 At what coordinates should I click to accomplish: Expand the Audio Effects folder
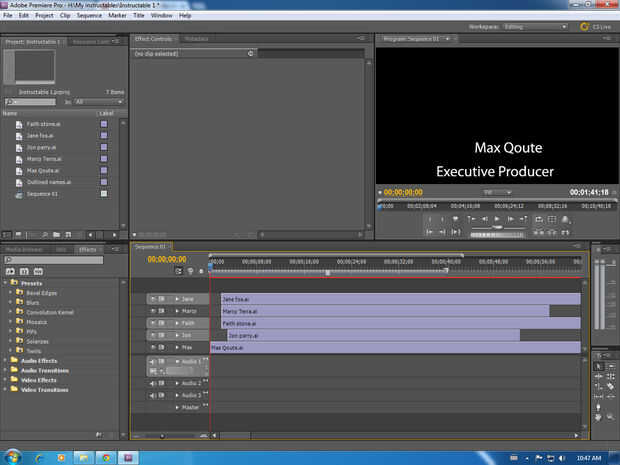point(5,361)
